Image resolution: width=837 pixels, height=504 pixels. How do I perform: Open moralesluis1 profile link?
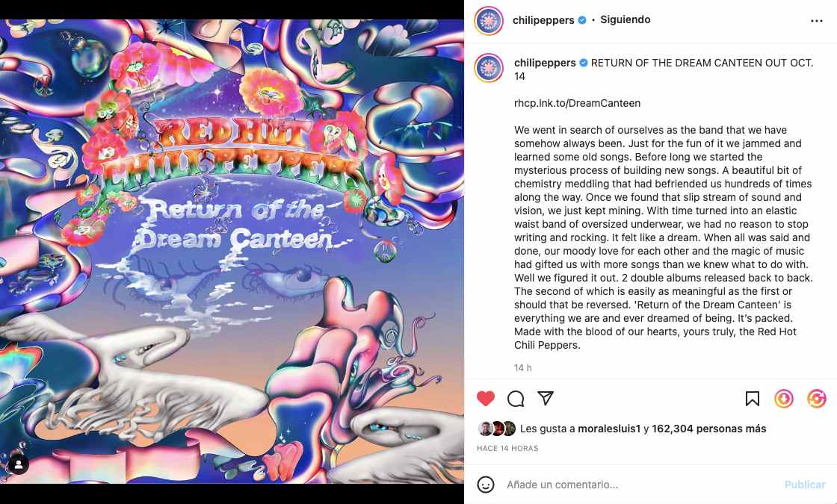[609, 429]
